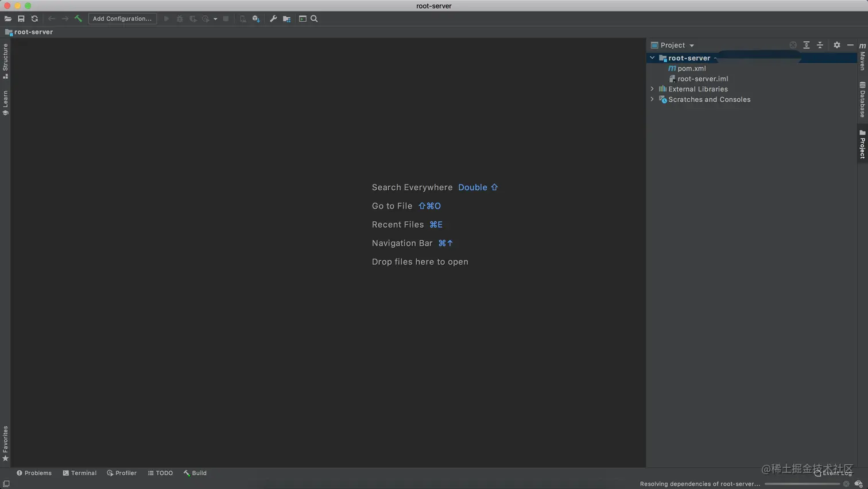
Task: Open the Build tool window
Action: (195, 473)
